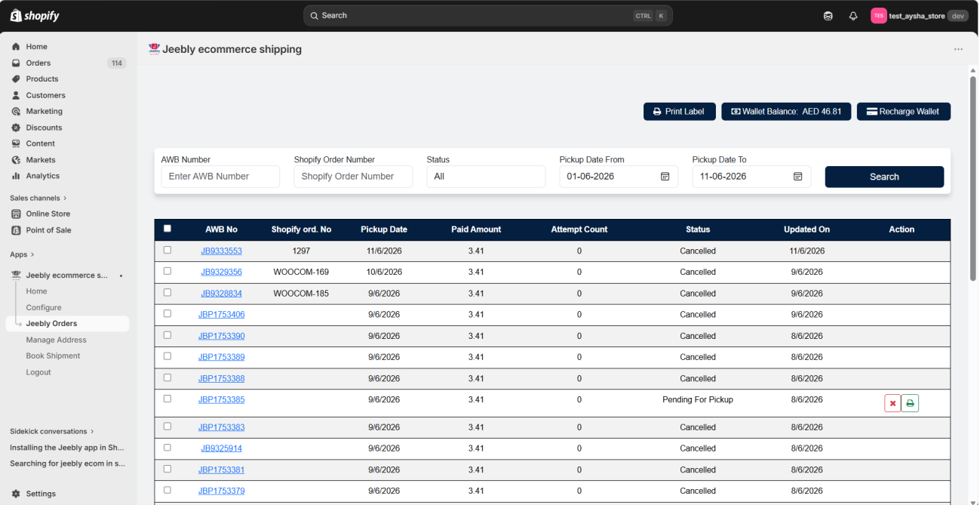Screen dimensions: 980x505
Task: Toggle the select-all checkbox in table header
Action: (x=167, y=229)
